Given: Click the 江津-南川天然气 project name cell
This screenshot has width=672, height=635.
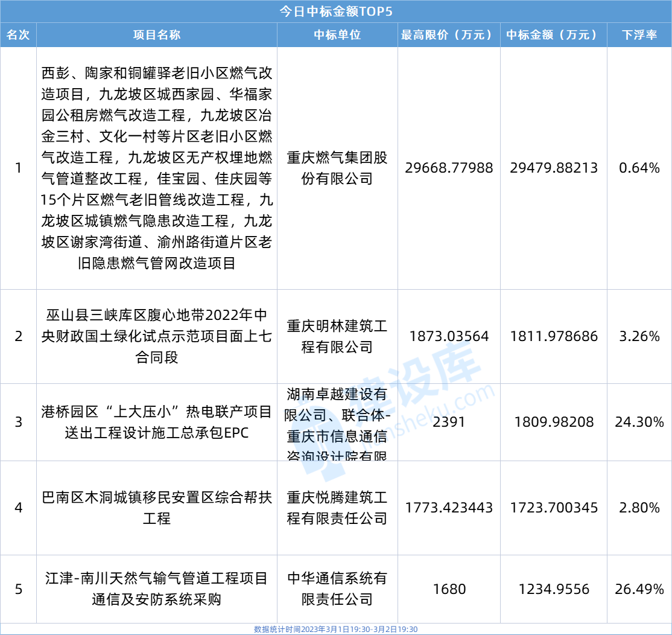Looking at the screenshot, I should tap(157, 589).
